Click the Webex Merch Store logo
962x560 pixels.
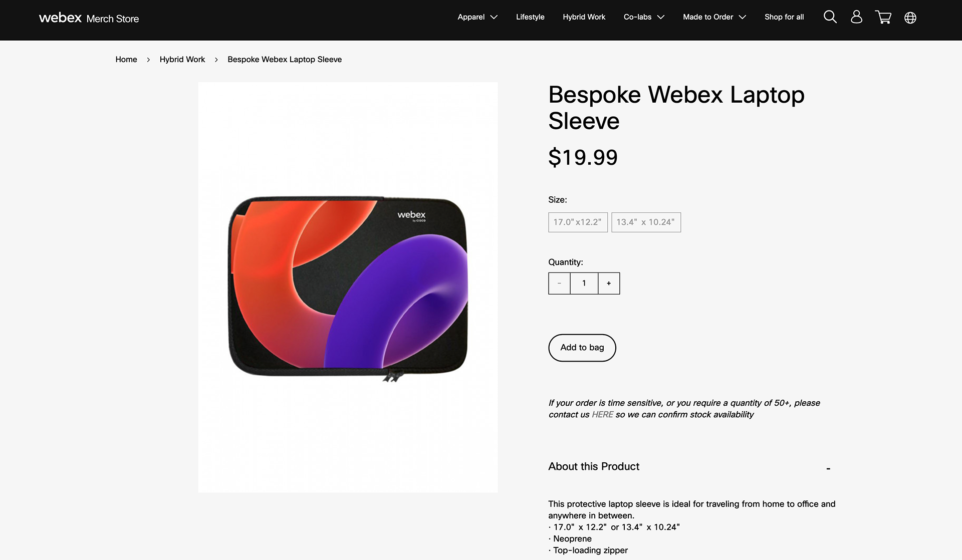pyautogui.click(x=89, y=18)
